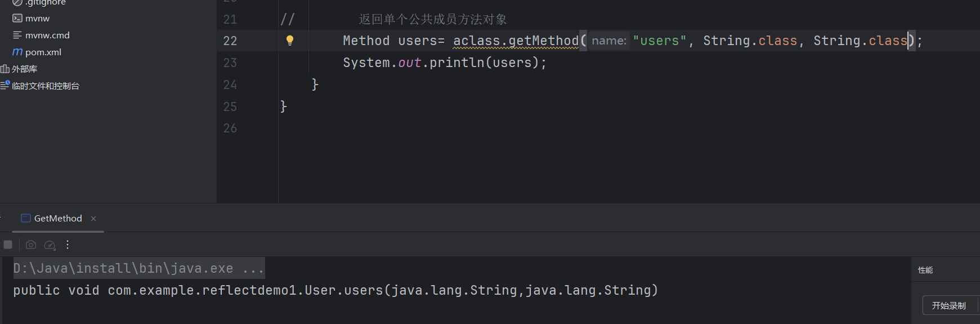Expand 临时文件和控制台 node
Image resolution: width=980 pixels, height=324 pixels.
46,86
